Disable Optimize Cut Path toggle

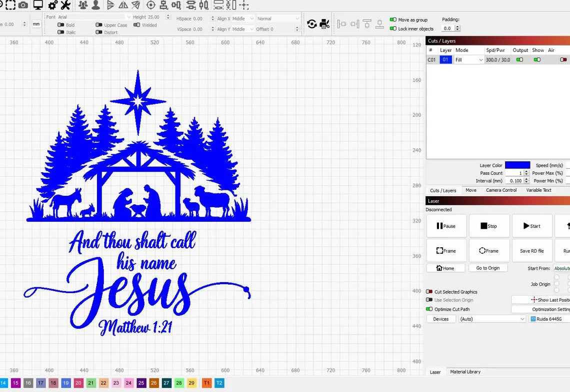pyautogui.click(x=429, y=309)
